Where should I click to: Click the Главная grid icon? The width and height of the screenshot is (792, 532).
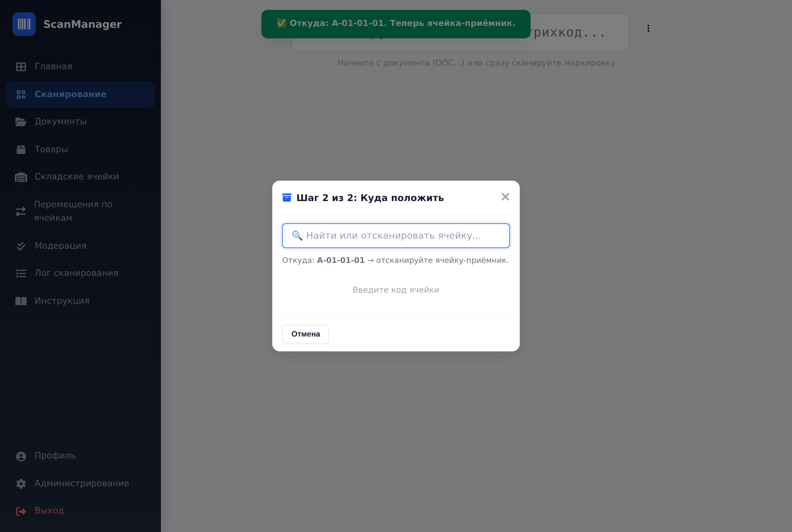coord(21,66)
